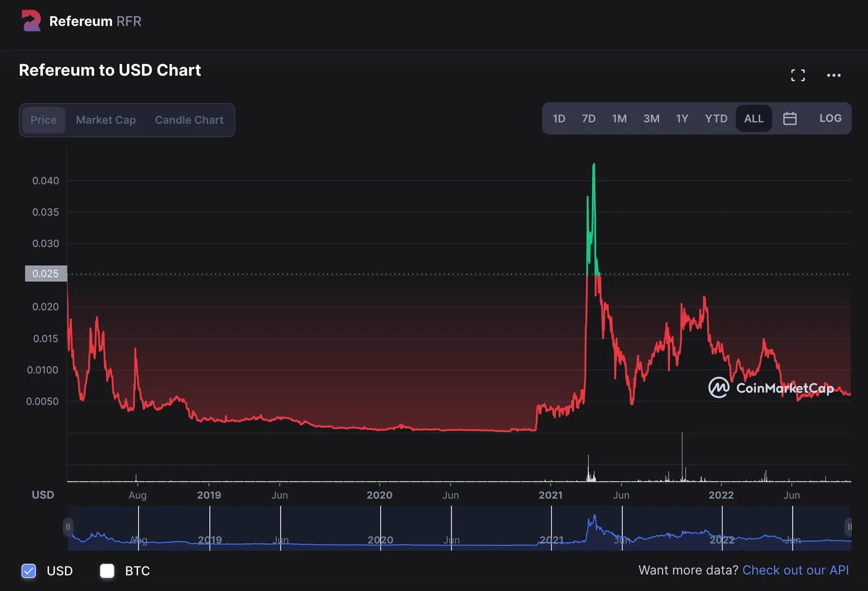The image size is (868, 591).
Task: Click the Refereum logo icon
Action: tap(31, 21)
